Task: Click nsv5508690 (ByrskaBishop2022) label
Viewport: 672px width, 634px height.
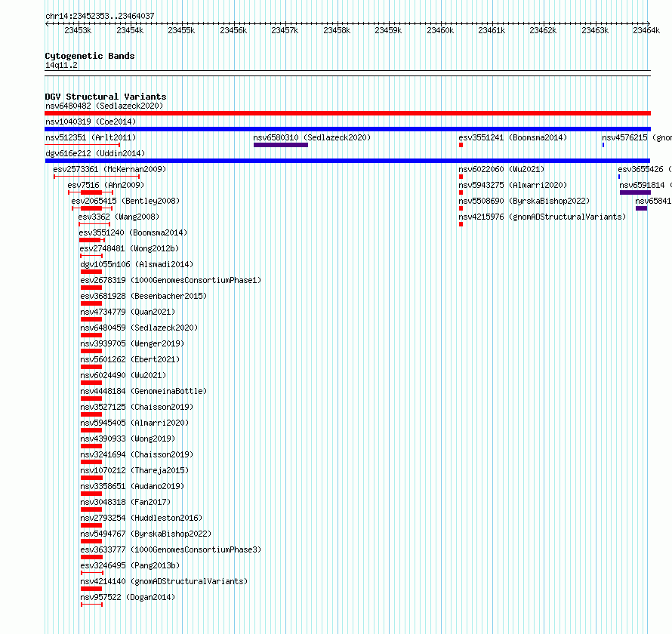Action: tap(524, 201)
